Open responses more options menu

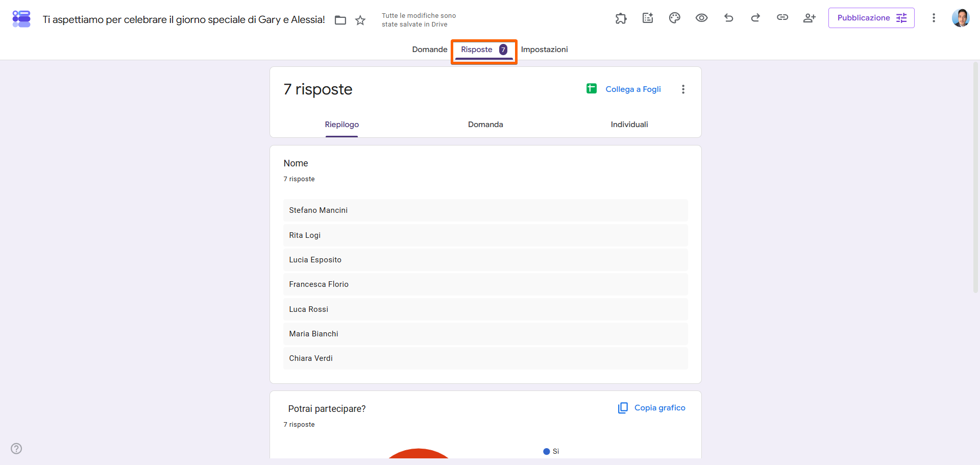tap(683, 89)
